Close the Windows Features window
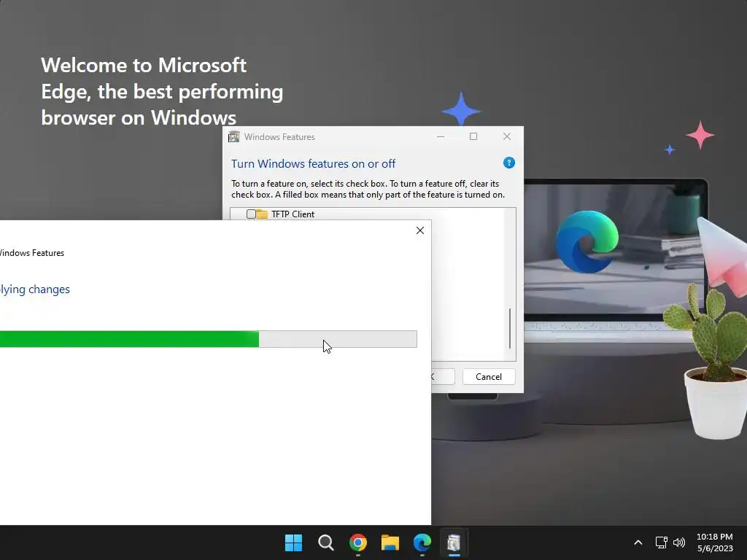Viewport: 747px width, 560px height. (x=507, y=136)
